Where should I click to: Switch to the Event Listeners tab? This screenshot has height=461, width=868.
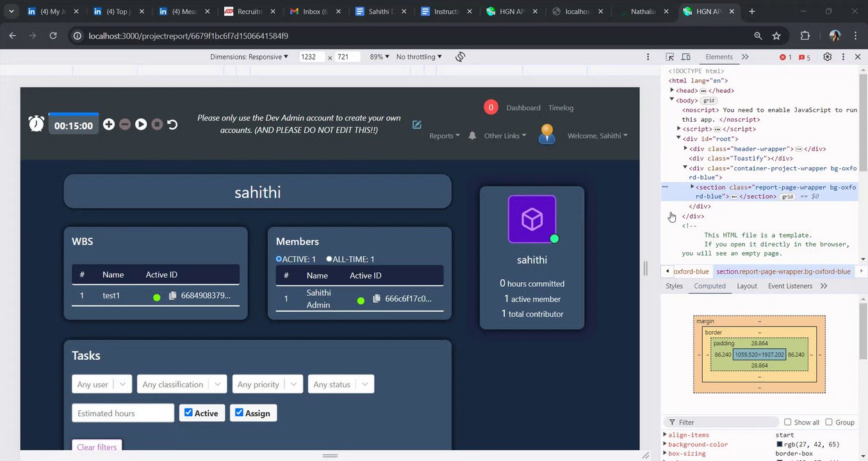pos(790,286)
